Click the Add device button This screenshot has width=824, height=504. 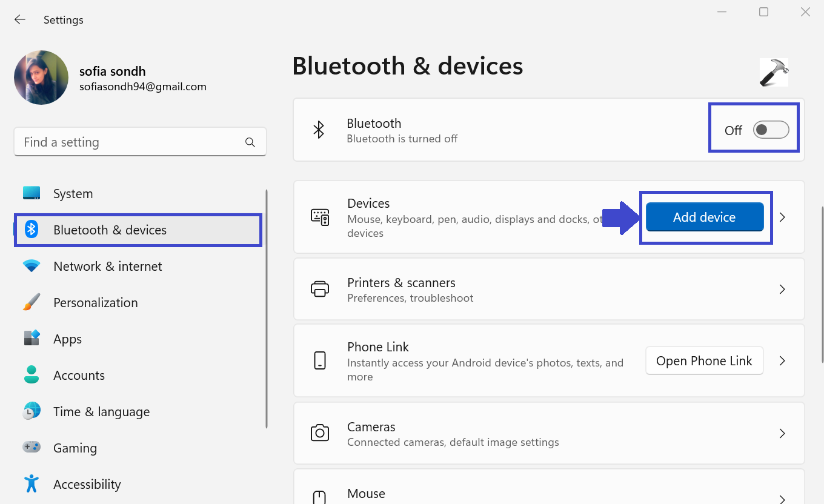click(704, 217)
